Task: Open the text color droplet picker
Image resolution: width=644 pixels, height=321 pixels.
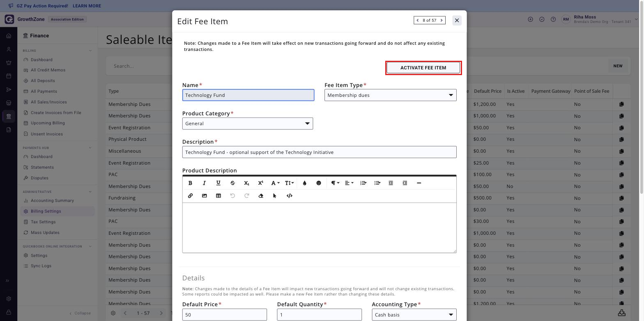Action: coord(304,183)
